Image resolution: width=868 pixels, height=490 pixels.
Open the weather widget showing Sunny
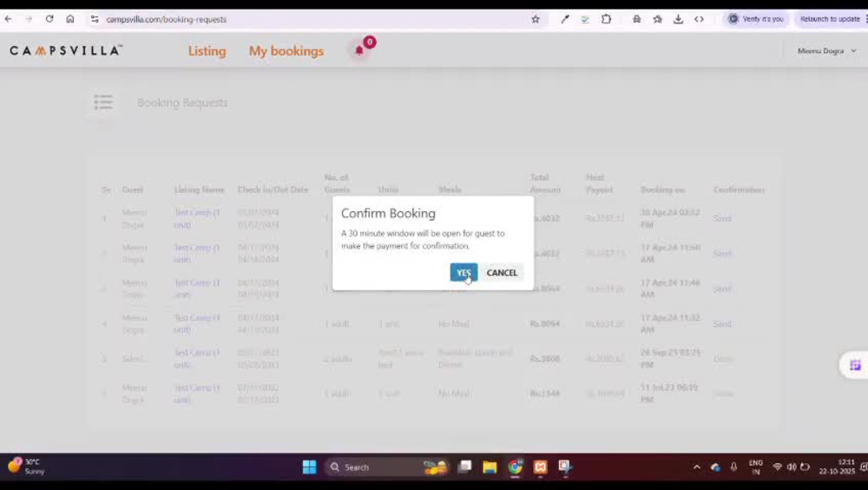(x=26, y=467)
